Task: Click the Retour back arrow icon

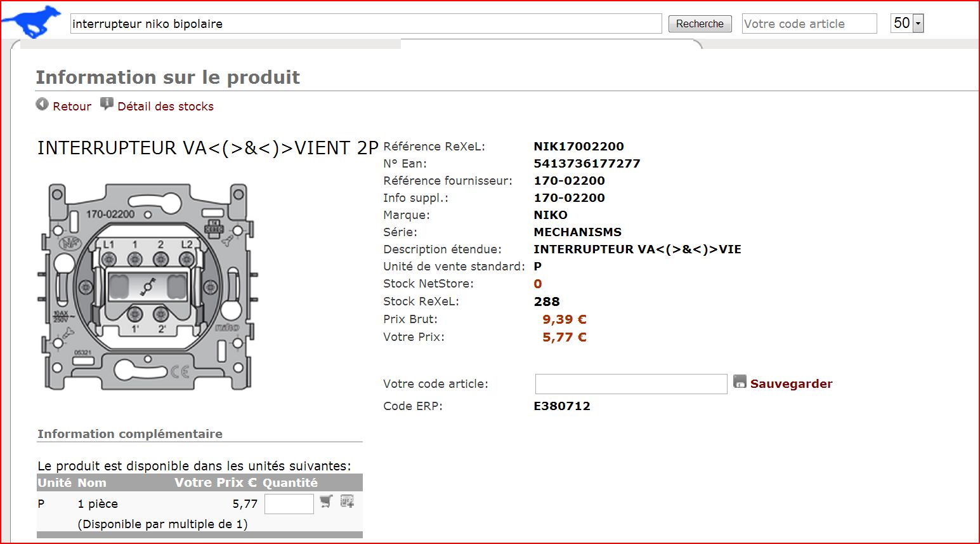Action: coord(42,105)
